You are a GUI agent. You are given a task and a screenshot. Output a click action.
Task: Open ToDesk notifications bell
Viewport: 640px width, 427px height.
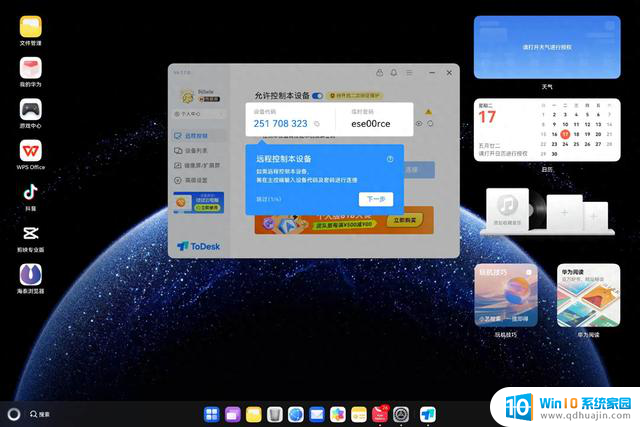pyautogui.click(x=394, y=73)
